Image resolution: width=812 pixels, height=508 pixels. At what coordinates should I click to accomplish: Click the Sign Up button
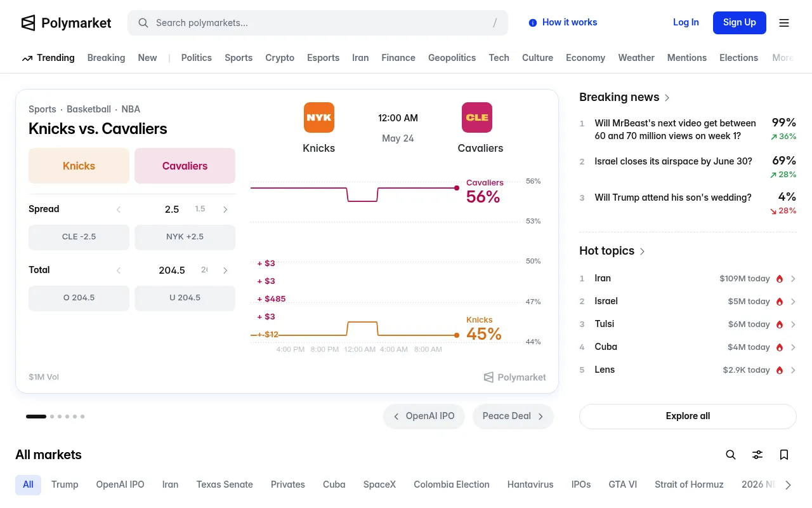tap(740, 22)
